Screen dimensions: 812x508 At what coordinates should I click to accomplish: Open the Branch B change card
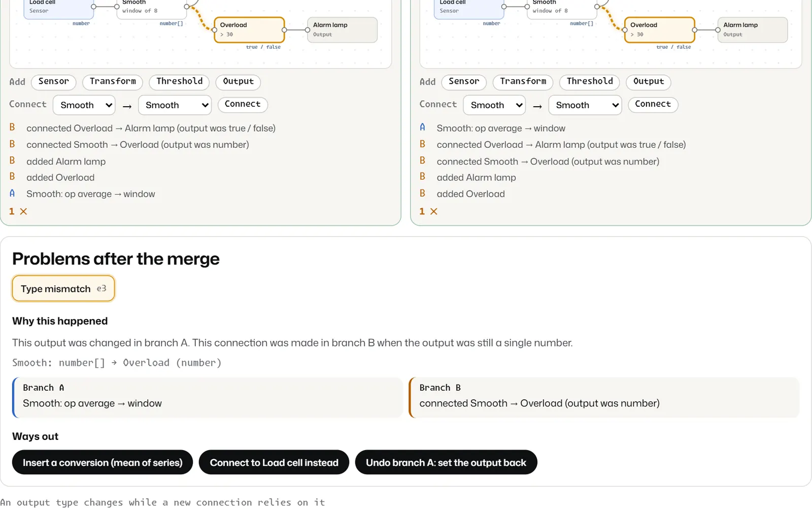click(604, 397)
